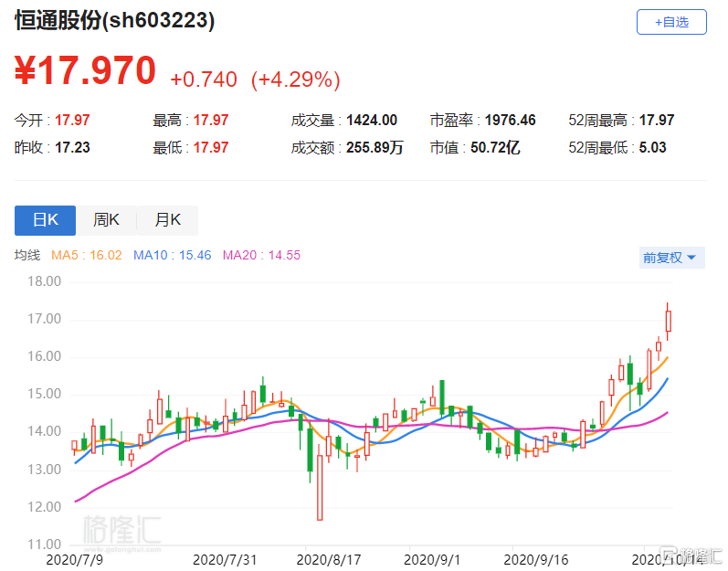728x571 pixels.
Task: Click the 2020/7/9 date on the axis
Action: pos(74,560)
